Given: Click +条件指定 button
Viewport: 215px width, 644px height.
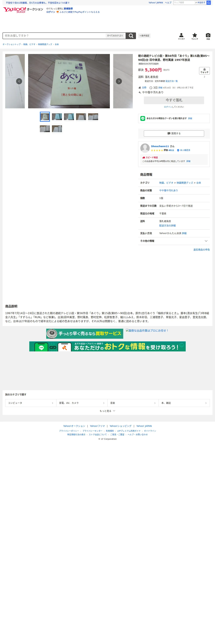Looking at the screenshot, I should click(x=144, y=36).
